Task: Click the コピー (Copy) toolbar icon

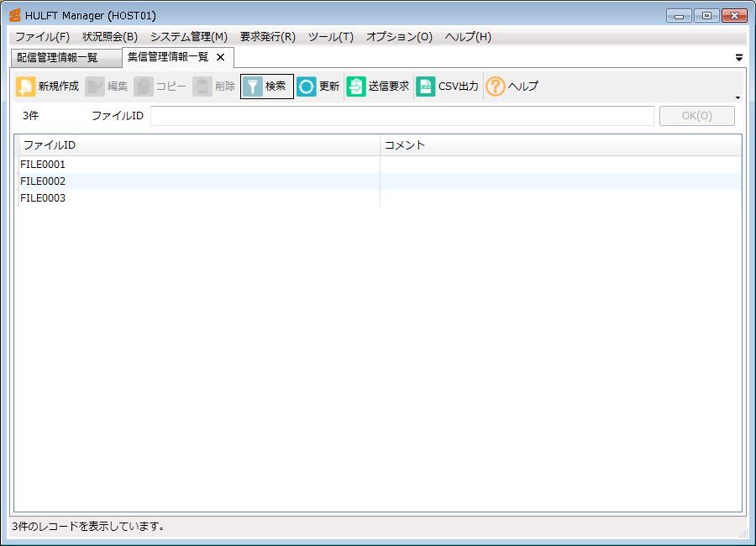Action: (144, 87)
